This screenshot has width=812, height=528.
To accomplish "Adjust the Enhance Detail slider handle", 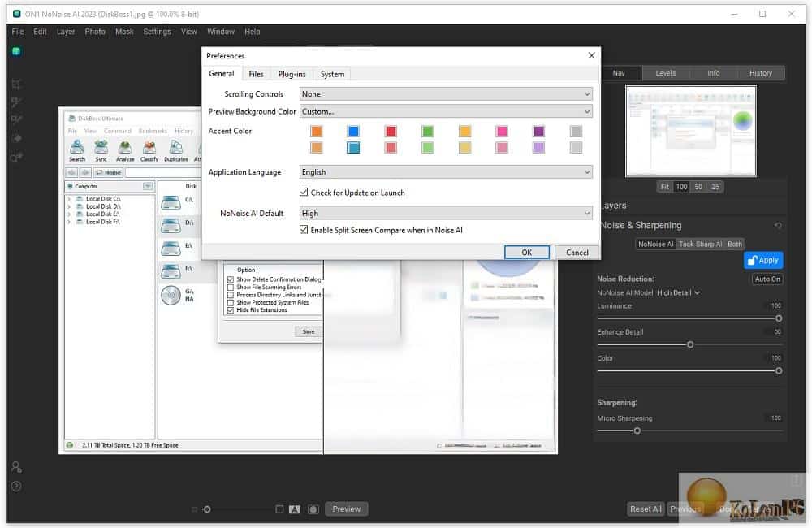I will [x=690, y=344].
